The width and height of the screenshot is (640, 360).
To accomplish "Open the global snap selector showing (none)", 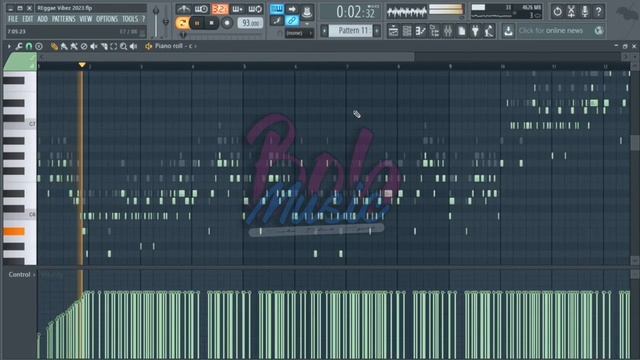I will coord(299,33).
